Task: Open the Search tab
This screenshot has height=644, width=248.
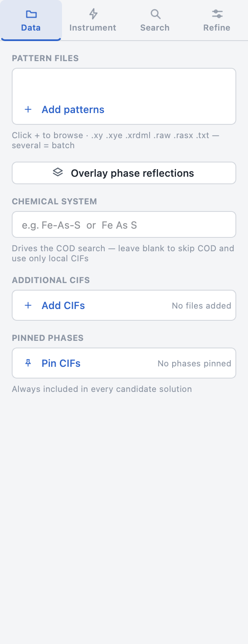Action: click(x=155, y=20)
